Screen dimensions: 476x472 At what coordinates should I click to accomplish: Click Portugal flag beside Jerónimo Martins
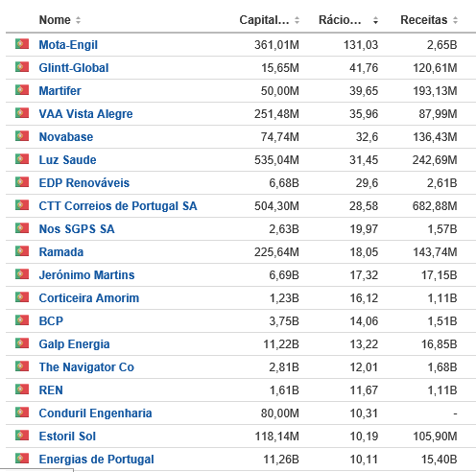(22, 274)
